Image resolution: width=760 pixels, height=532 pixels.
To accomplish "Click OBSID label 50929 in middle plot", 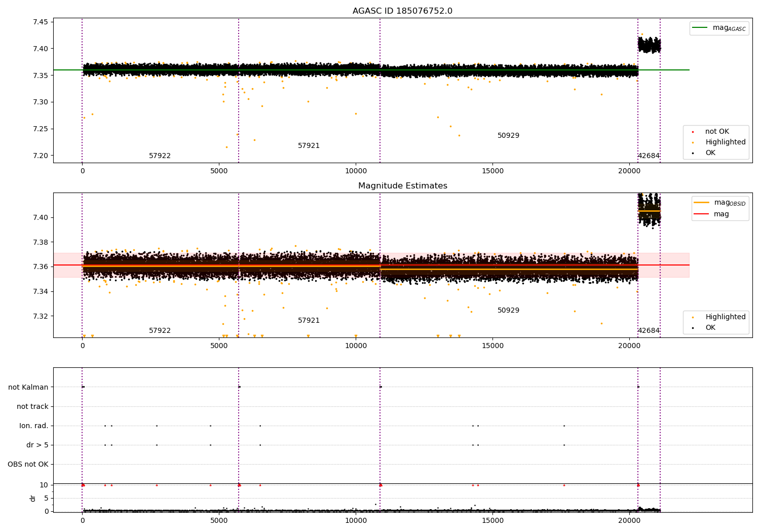I will (508, 311).
